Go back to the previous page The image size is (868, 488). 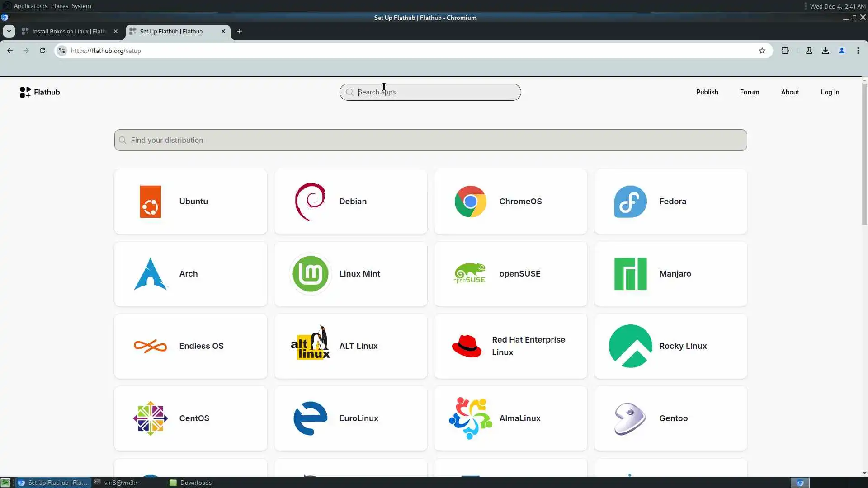[10, 51]
